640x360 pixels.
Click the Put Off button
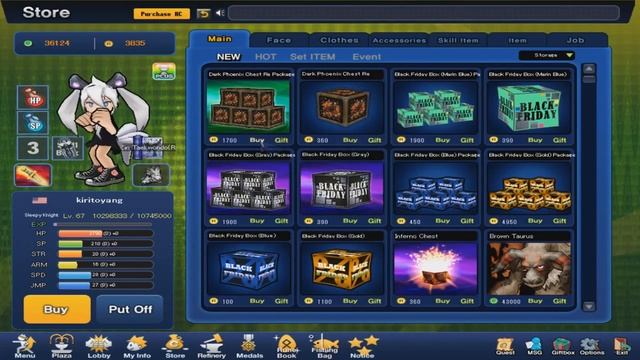[x=130, y=309]
